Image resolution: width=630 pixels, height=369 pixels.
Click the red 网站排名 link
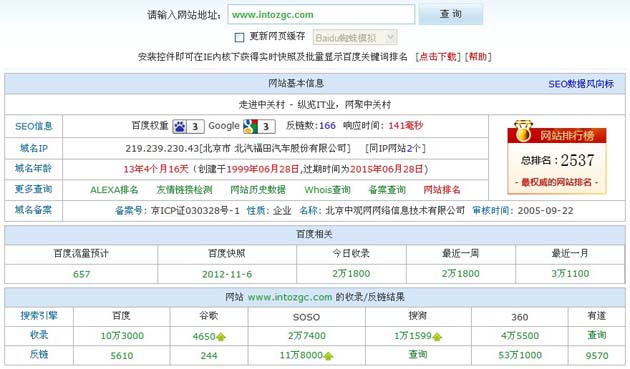(x=442, y=190)
